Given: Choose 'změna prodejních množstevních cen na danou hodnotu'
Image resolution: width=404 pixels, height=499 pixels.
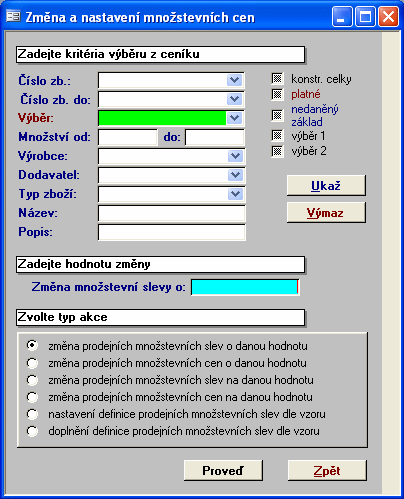Looking at the screenshot, I should pos(32,397).
